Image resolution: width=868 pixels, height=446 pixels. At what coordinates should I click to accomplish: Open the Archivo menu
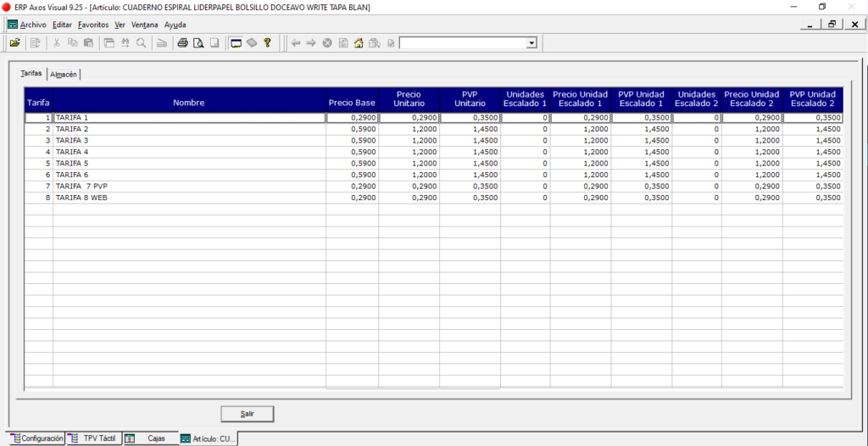[x=33, y=25]
